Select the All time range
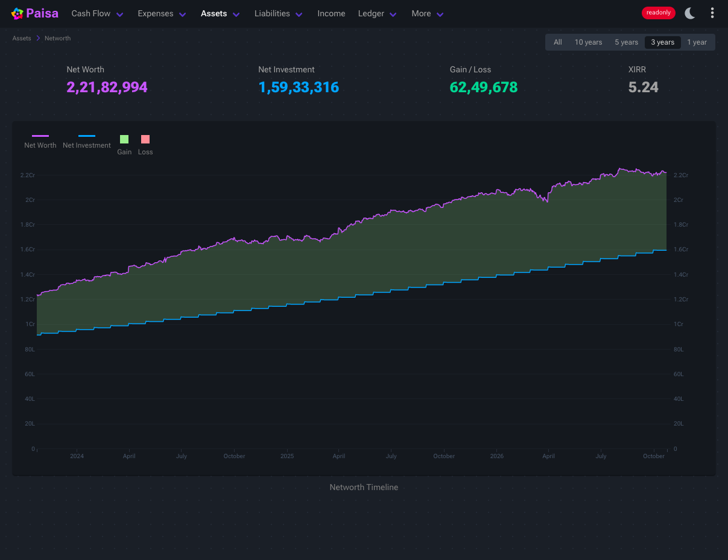Viewport: 728px width, 560px height. point(558,42)
